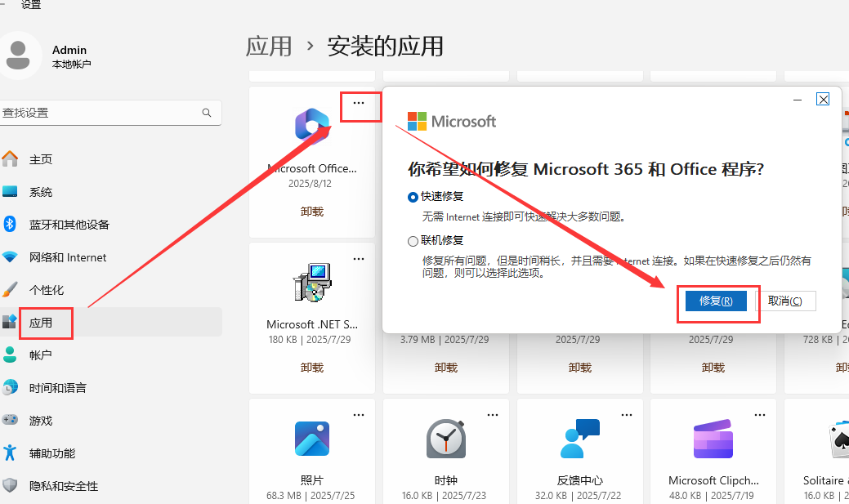This screenshot has height=504, width=849.
Task: Open 网络和 Internet settings
Action: coord(68,257)
